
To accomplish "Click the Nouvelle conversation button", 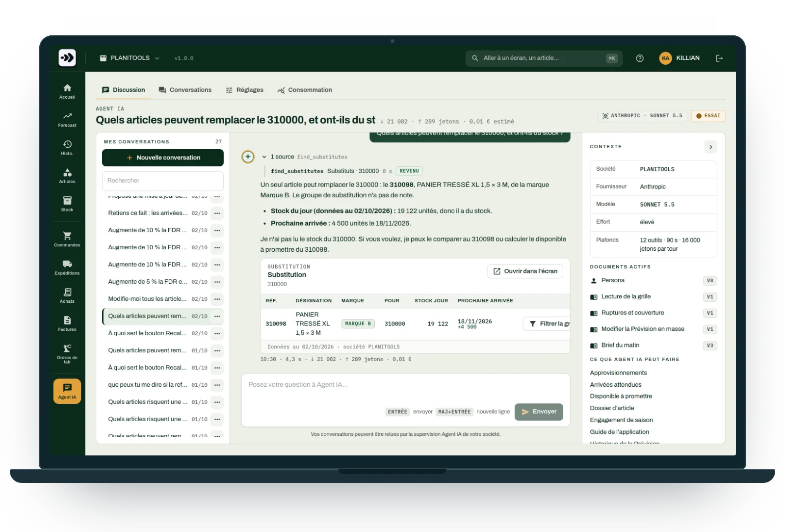I will tap(163, 158).
